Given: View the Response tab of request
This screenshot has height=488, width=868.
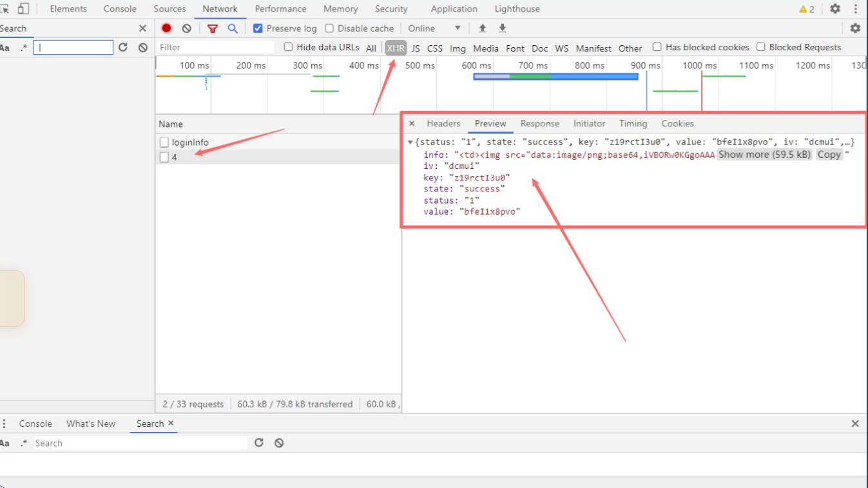Looking at the screenshot, I should [540, 123].
